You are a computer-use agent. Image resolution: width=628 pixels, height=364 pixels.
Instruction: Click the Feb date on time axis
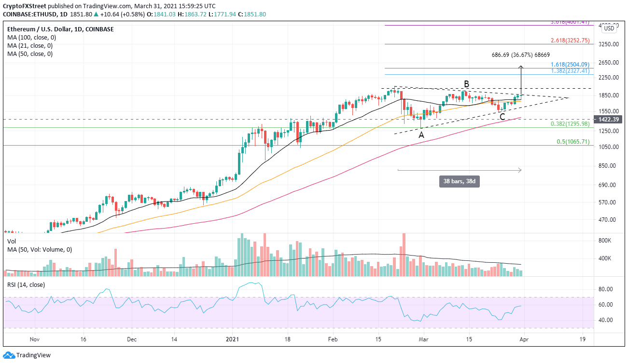click(x=334, y=339)
